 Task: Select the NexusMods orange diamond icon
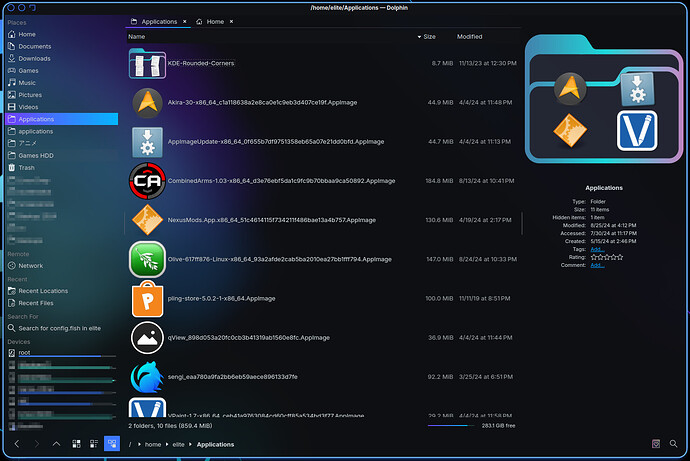(x=147, y=220)
